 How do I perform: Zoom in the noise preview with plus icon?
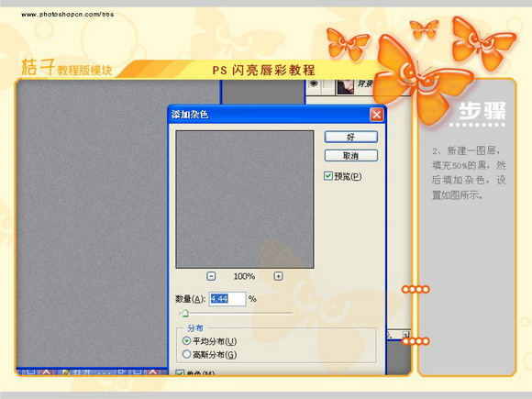point(278,276)
